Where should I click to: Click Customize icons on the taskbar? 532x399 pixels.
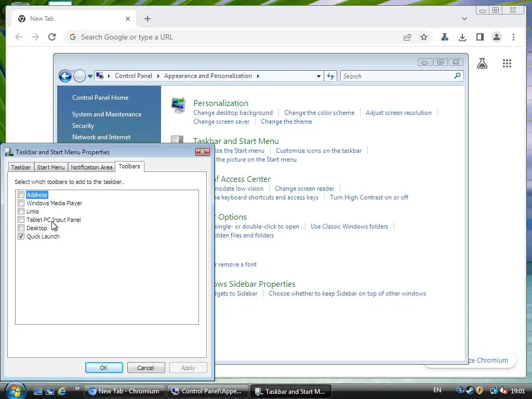pyautogui.click(x=318, y=151)
